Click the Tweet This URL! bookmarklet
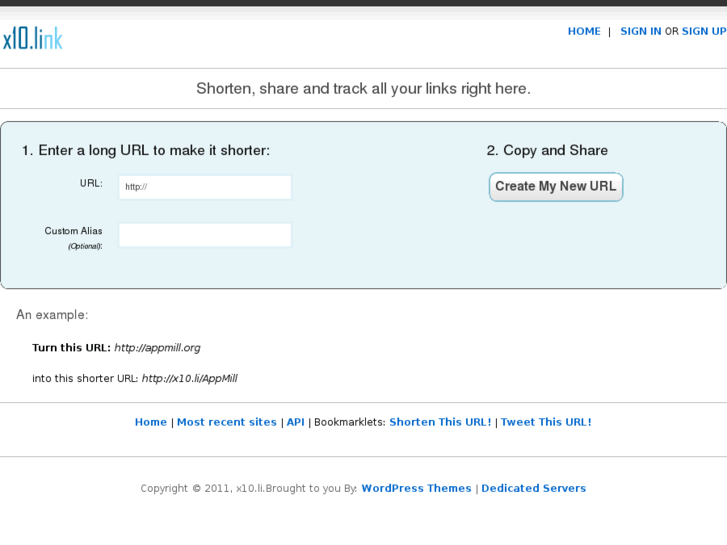 (x=546, y=422)
